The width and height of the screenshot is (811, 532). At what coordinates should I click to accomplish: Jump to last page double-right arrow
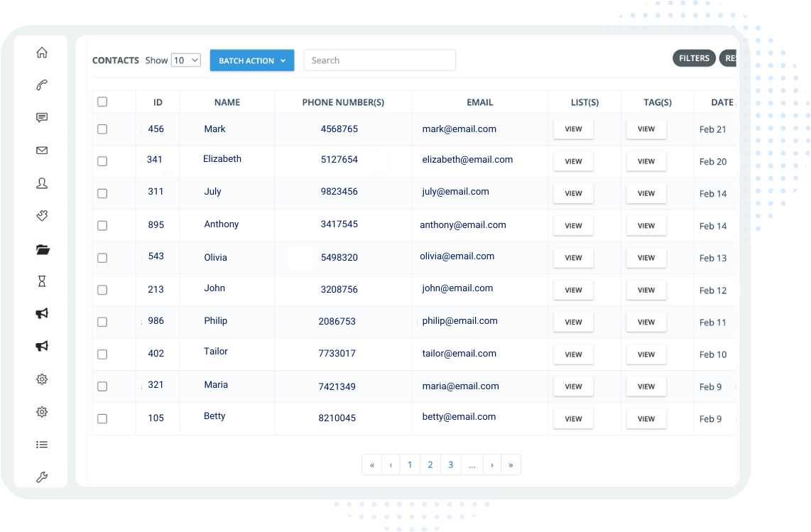(x=511, y=465)
